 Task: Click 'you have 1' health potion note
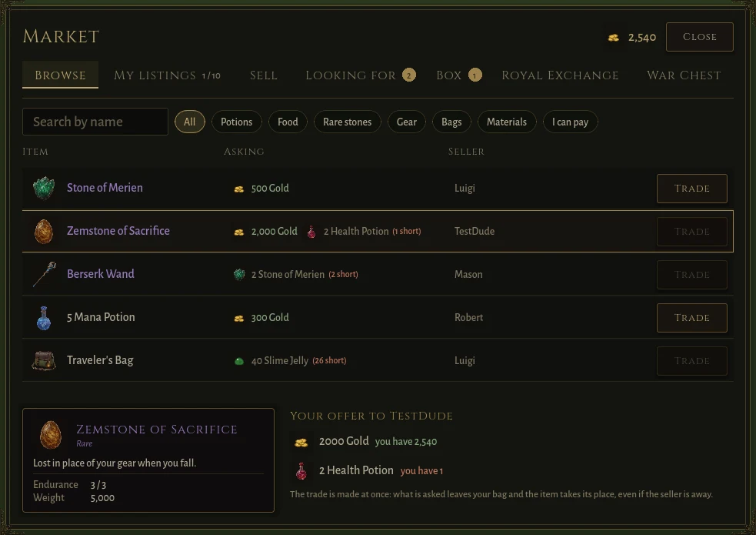(x=421, y=471)
